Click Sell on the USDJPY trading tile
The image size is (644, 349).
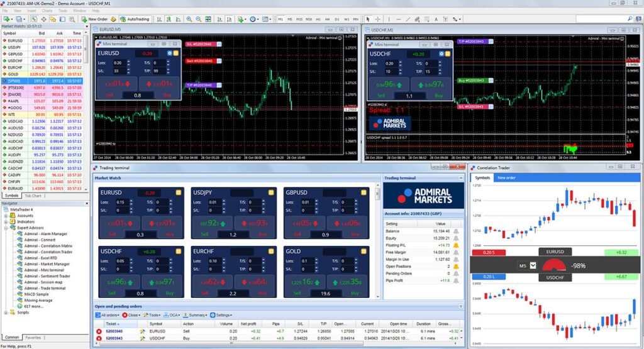pos(212,226)
